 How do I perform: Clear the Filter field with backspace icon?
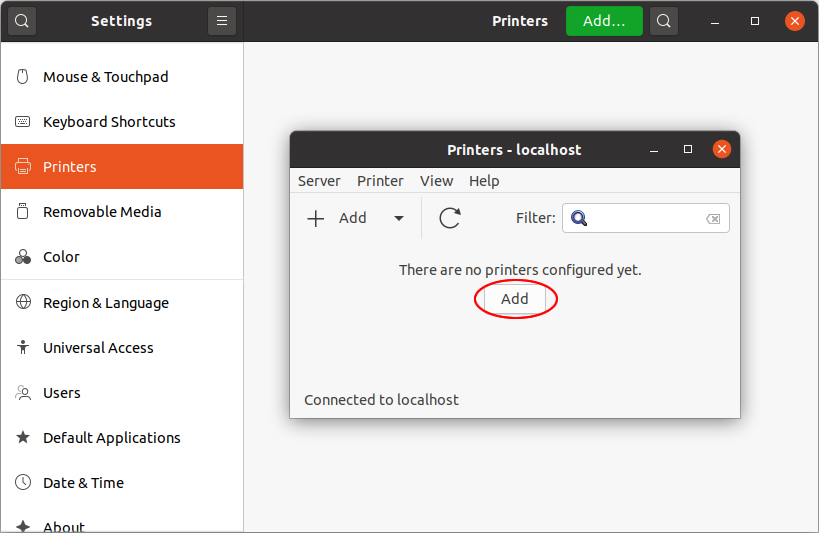713,218
